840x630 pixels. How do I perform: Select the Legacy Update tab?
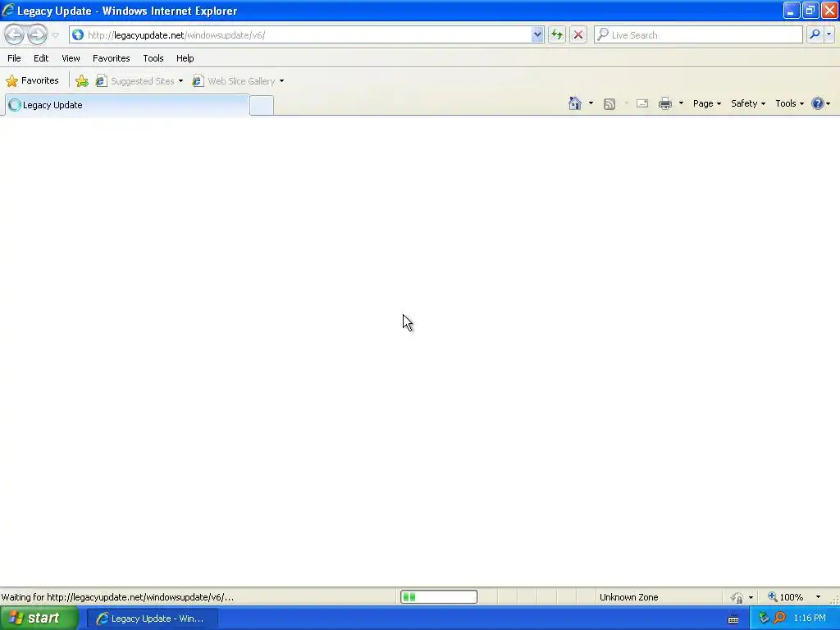(x=127, y=105)
